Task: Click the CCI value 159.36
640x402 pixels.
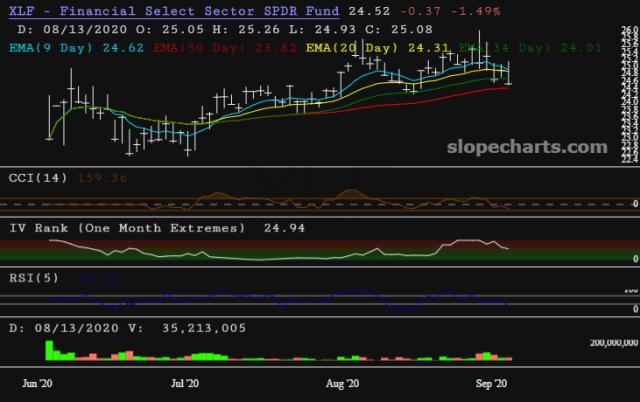Action: 102,178
